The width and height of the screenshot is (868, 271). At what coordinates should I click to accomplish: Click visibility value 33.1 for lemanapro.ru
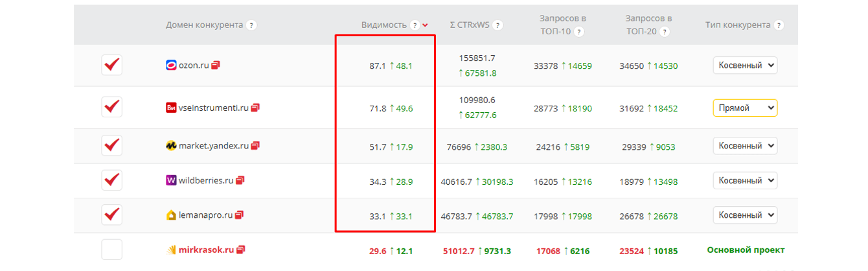pos(378,216)
